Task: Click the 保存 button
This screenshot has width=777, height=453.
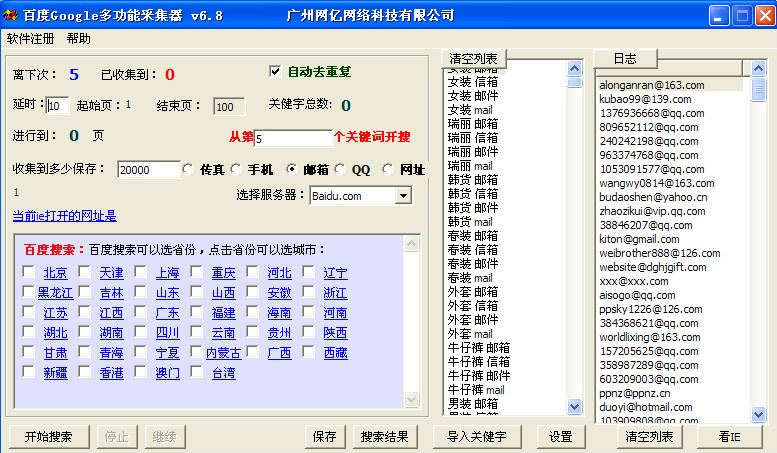Action: pyautogui.click(x=325, y=437)
